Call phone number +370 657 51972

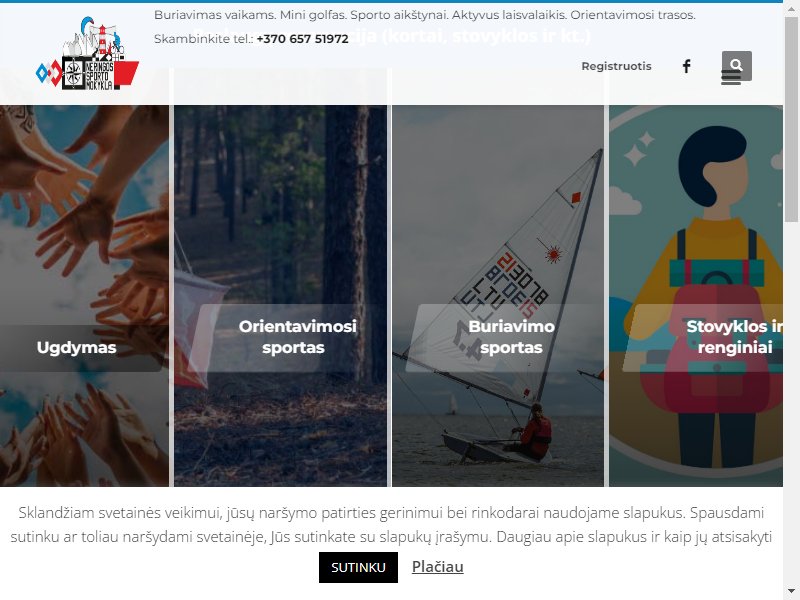click(303, 39)
